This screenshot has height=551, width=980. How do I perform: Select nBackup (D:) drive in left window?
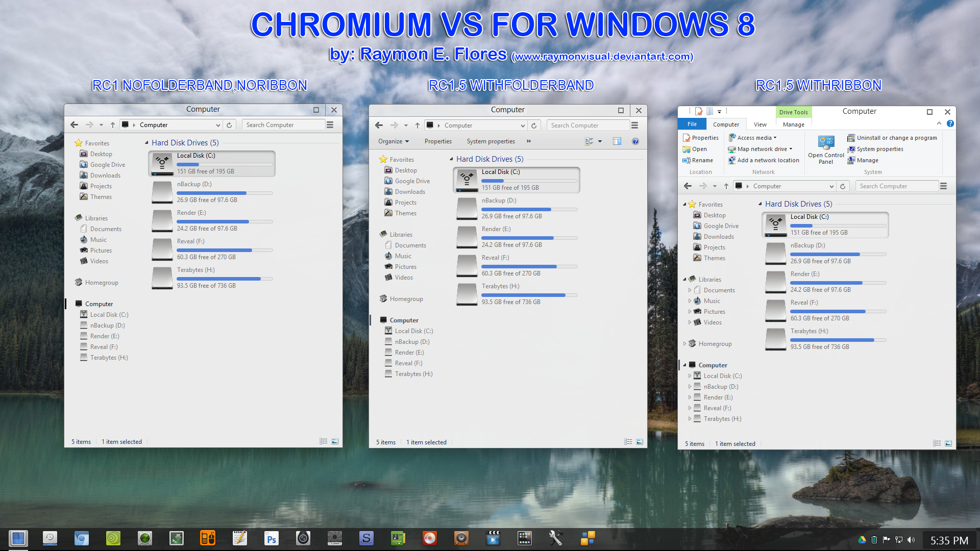pyautogui.click(x=212, y=192)
